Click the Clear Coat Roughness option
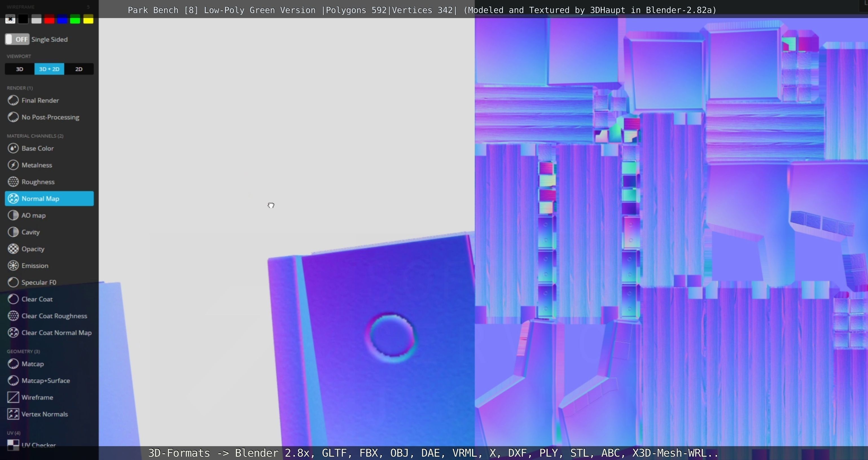The height and width of the screenshot is (460, 868). click(54, 316)
